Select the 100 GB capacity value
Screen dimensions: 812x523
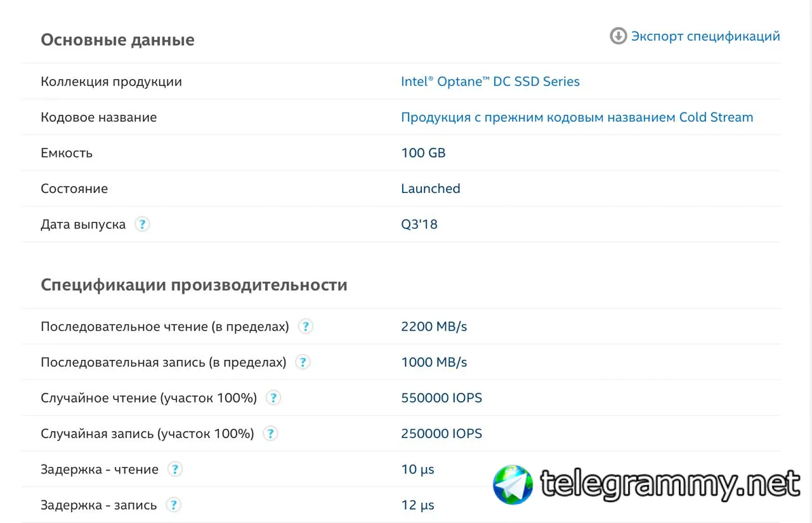[423, 153]
